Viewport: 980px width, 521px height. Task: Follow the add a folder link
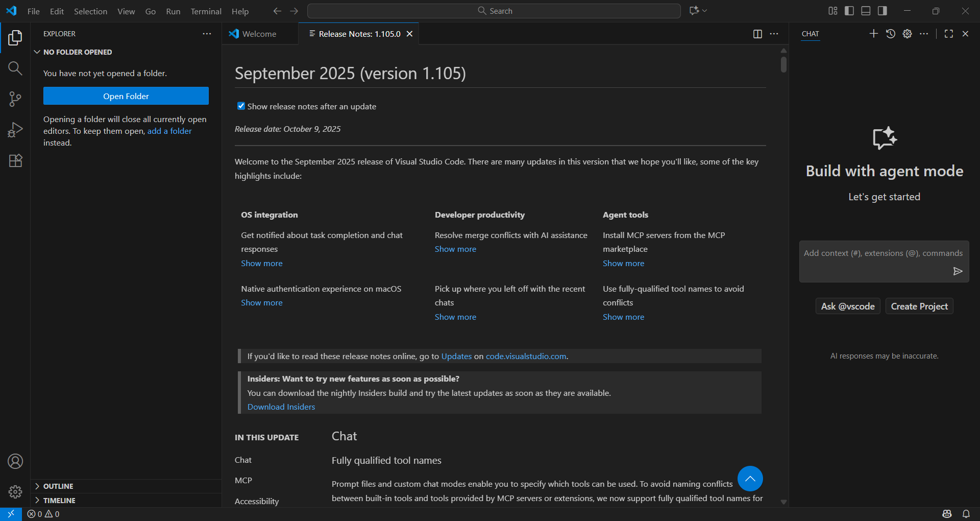pos(169,131)
